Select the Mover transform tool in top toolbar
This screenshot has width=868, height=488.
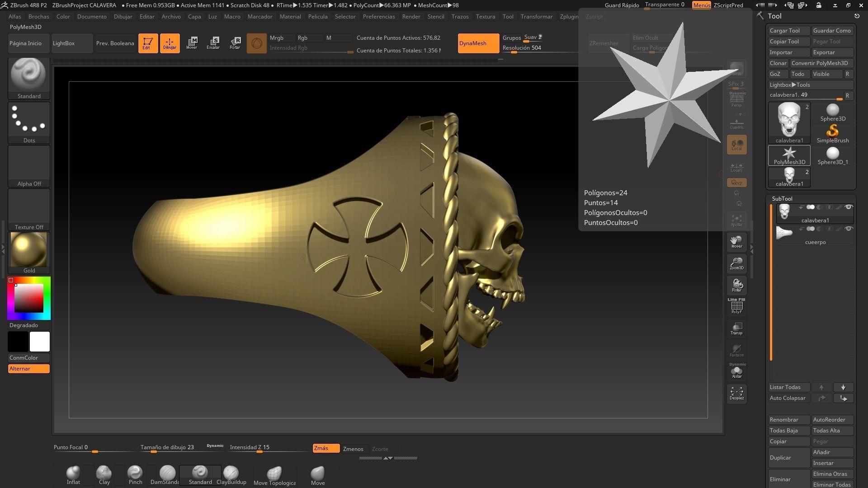[192, 43]
